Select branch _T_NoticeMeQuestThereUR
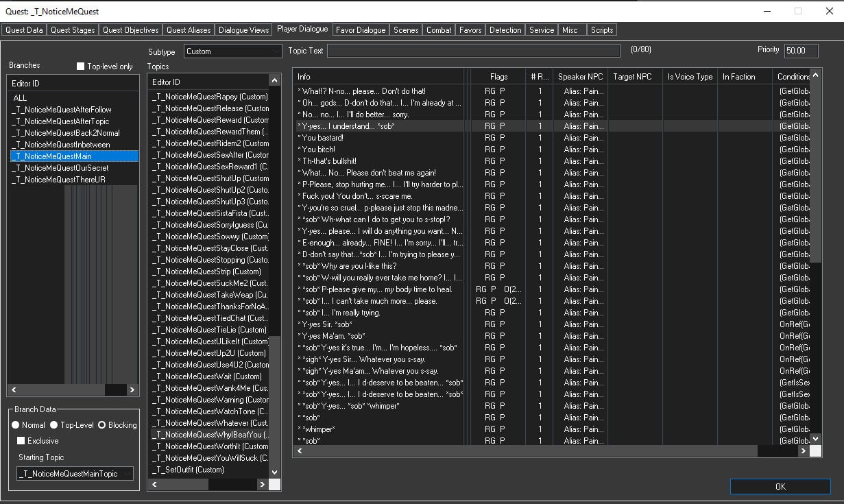844x504 pixels. tap(73, 180)
